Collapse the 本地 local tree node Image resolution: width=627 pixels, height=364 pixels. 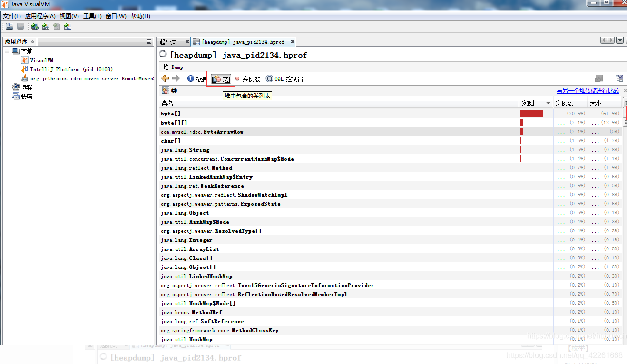click(x=7, y=51)
